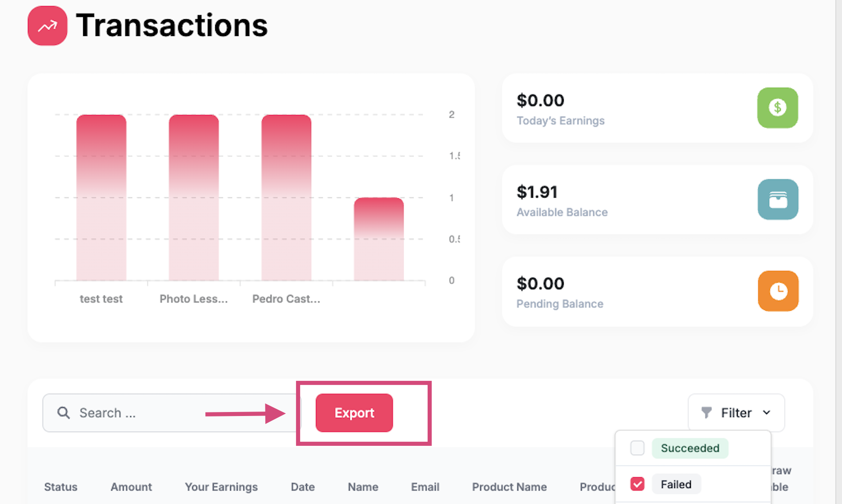Click the orange clock pending icon
Image resolution: width=842 pixels, height=504 pixels.
(x=778, y=291)
